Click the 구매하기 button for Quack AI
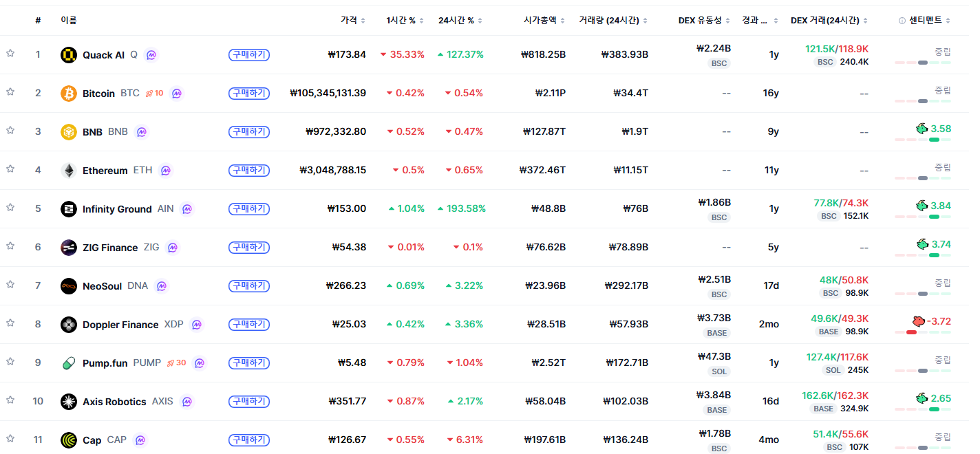Screen dimensions: 980x454 coord(249,55)
